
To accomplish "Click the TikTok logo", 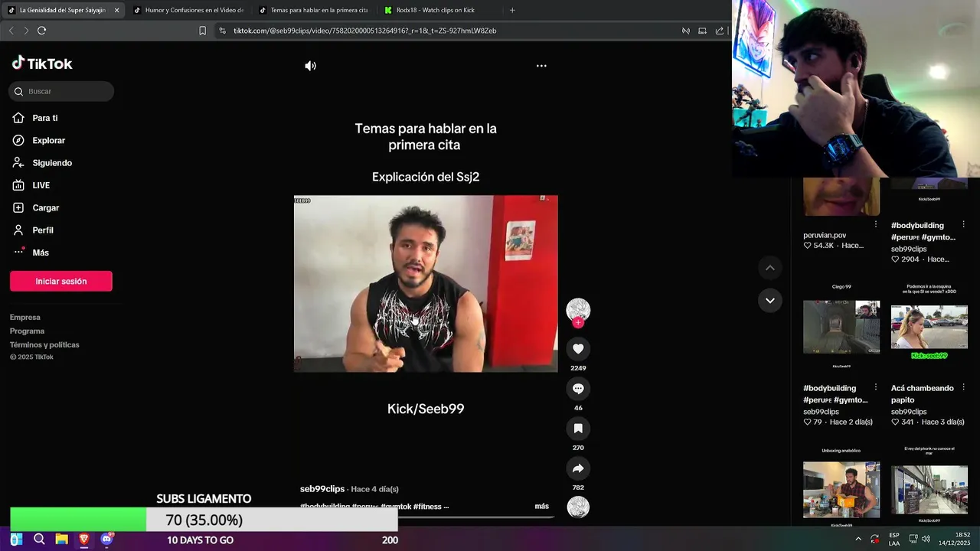I will click(x=42, y=64).
